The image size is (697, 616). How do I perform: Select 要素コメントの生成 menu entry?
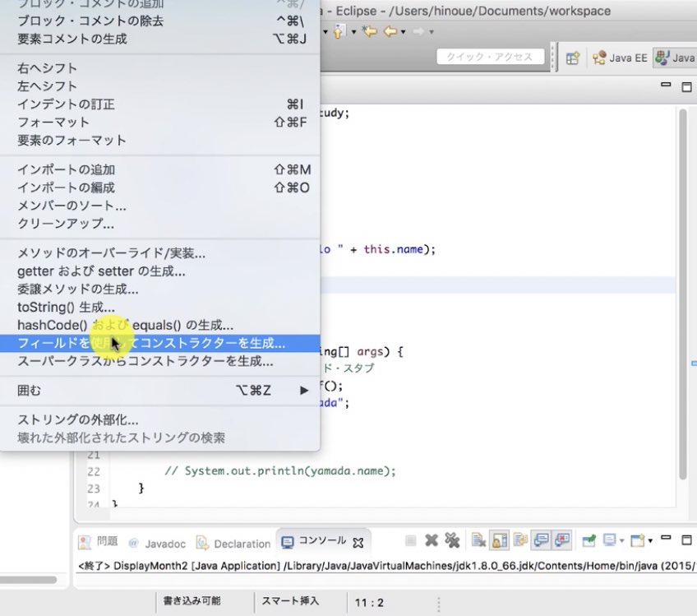(x=160, y=39)
